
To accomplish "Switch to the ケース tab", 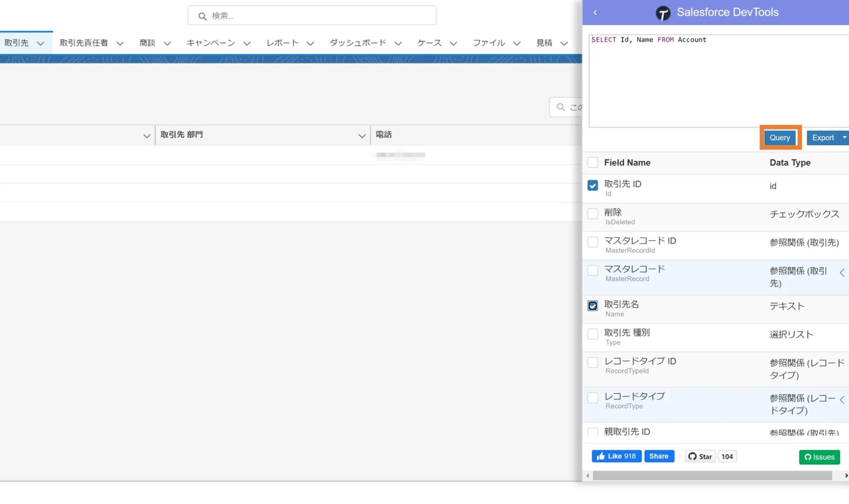I will point(428,43).
